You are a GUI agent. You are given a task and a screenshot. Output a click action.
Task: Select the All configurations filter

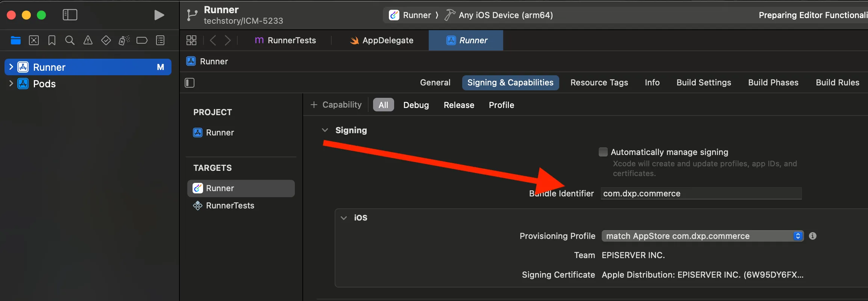click(383, 105)
